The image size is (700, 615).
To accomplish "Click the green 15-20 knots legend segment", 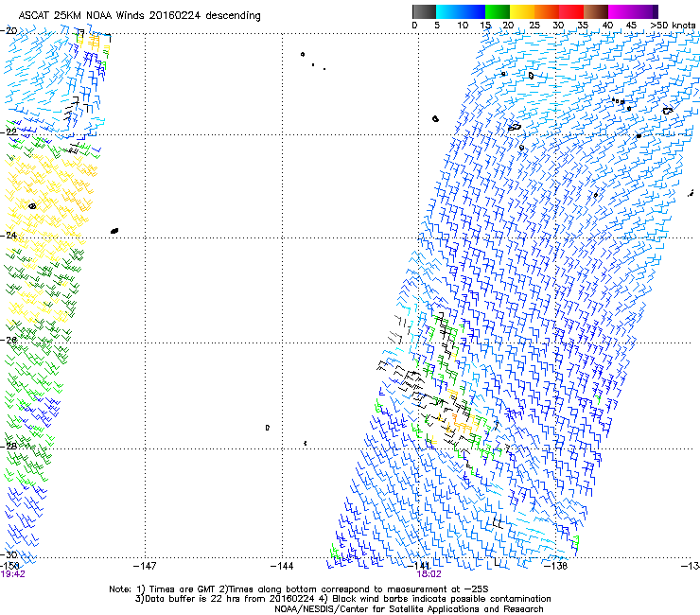I will 498,11.
